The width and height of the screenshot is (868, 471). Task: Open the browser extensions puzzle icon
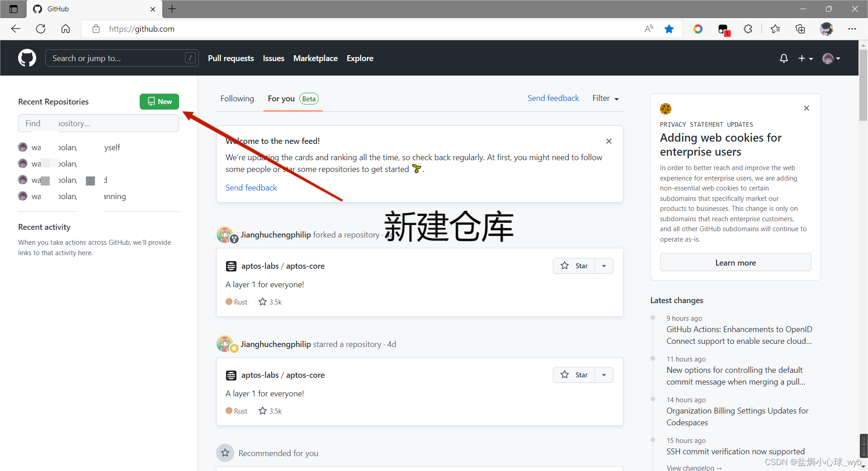[x=748, y=29]
